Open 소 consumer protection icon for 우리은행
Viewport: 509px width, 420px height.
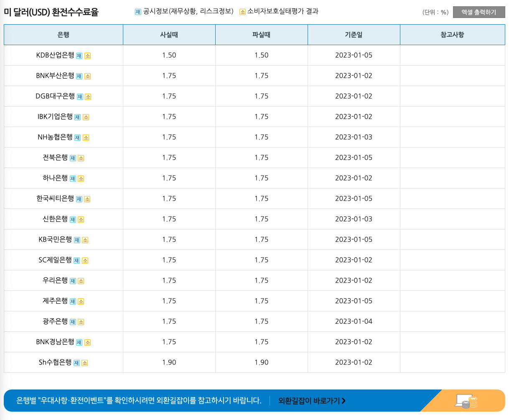click(x=81, y=281)
